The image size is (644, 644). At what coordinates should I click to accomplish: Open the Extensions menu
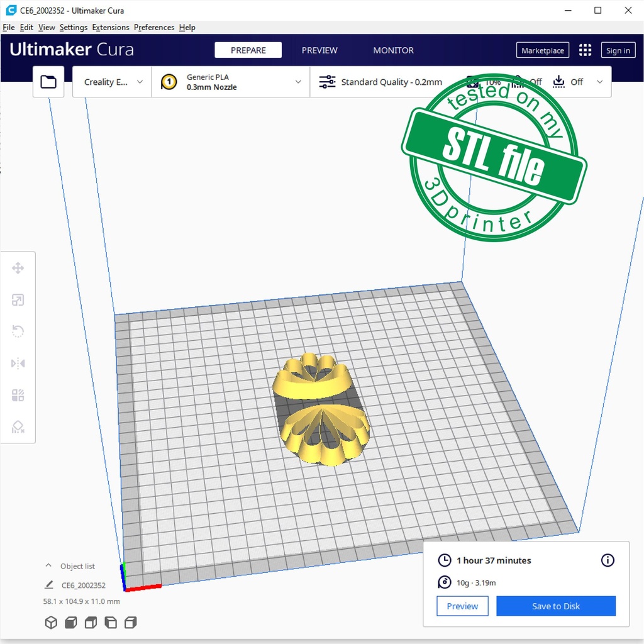pos(110,28)
